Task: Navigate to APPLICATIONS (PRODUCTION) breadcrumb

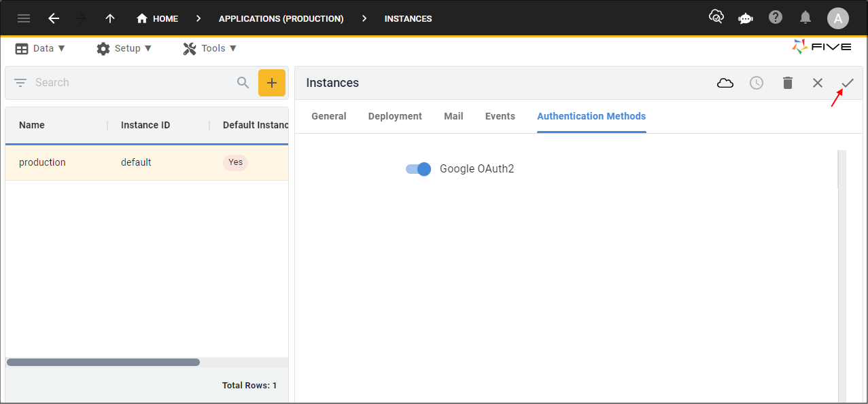Action: (281, 18)
